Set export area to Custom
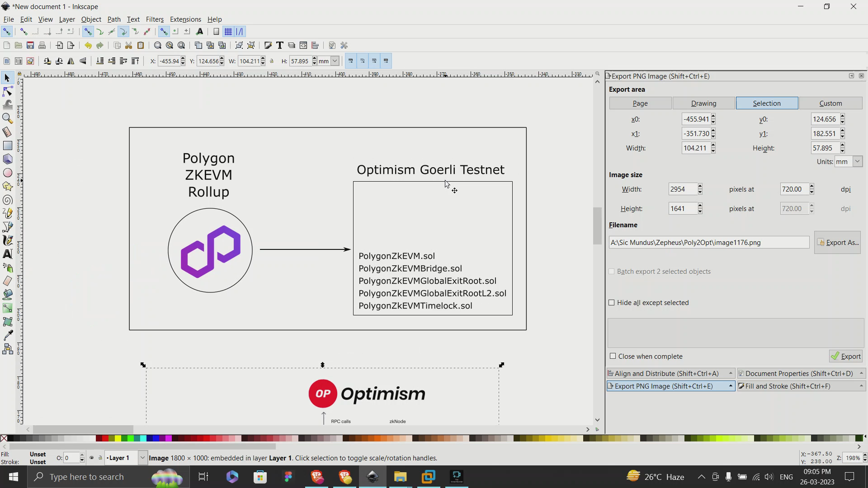The height and width of the screenshot is (488, 868). click(x=831, y=103)
